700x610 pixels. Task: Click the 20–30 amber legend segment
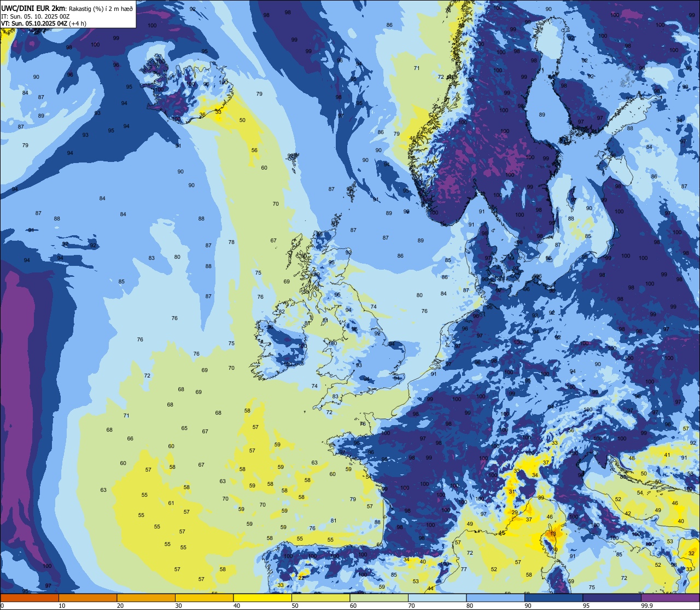146,597
